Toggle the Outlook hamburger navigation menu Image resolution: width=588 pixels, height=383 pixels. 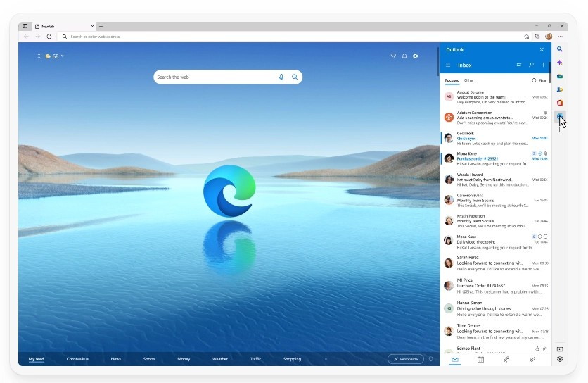coord(448,65)
